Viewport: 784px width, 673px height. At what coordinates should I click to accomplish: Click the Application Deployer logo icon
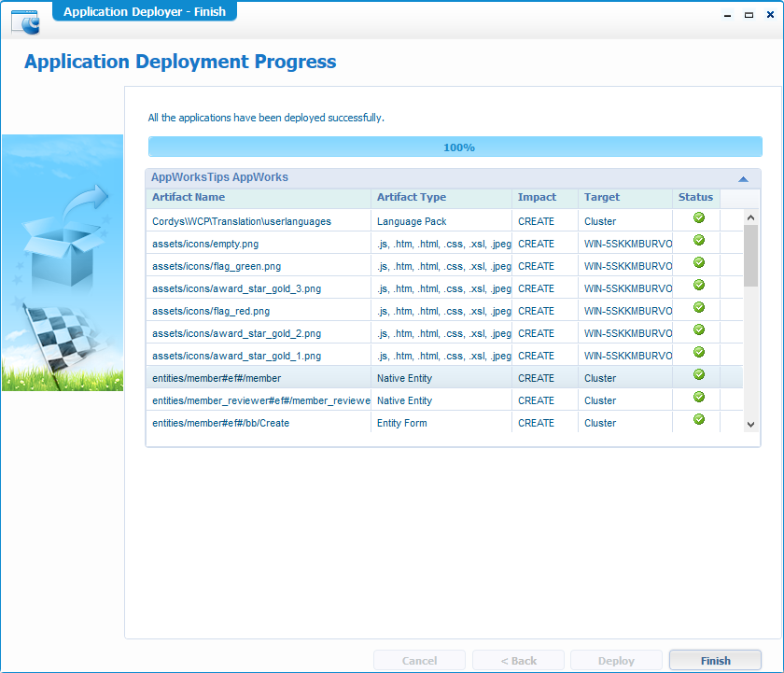point(25,21)
